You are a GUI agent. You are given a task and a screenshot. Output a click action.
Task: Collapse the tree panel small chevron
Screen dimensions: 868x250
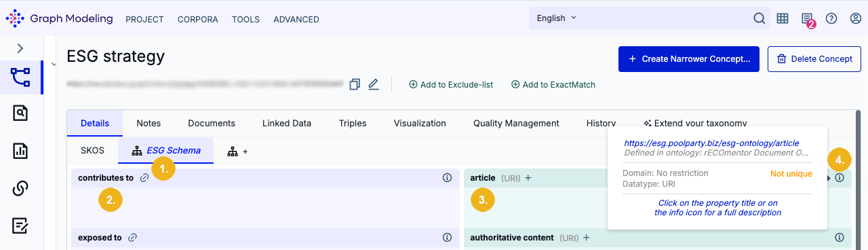tap(53, 64)
